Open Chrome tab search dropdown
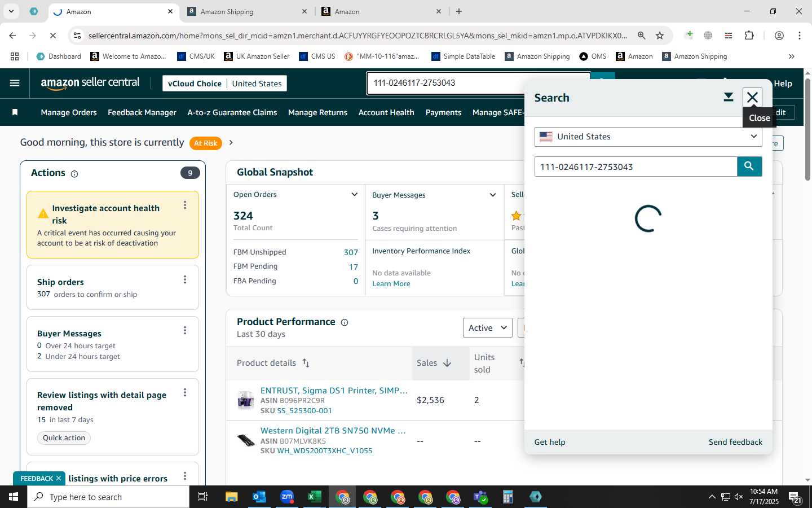The height and width of the screenshot is (508, 812). tap(11, 11)
